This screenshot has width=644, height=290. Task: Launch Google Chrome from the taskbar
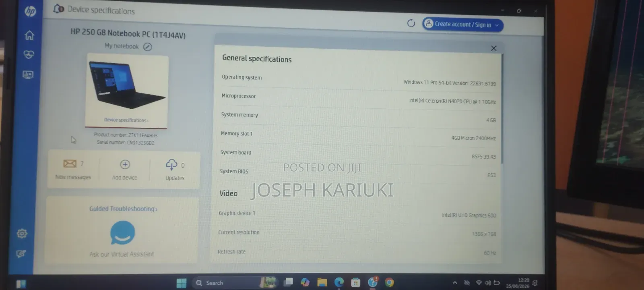pyautogui.click(x=389, y=282)
